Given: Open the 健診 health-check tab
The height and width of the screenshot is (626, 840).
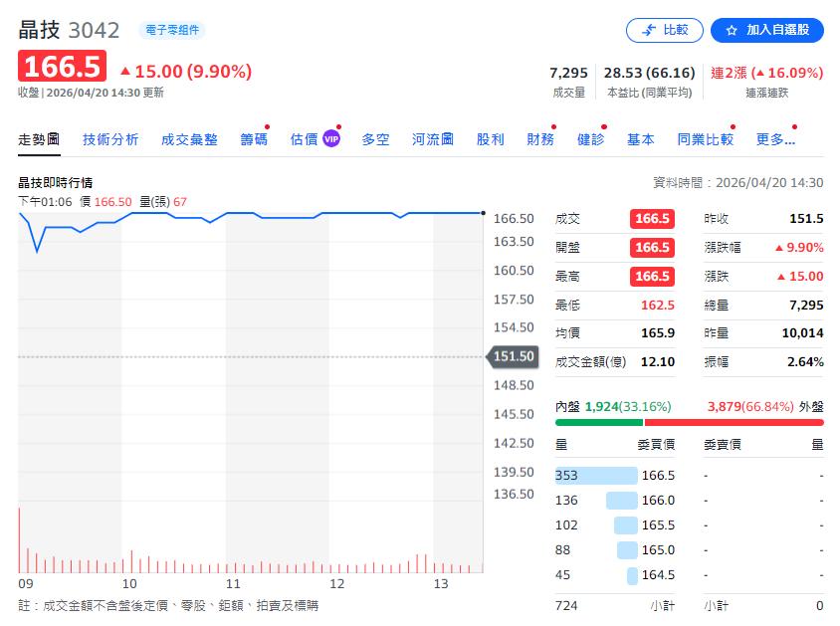Looking at the screenshot, I should (x=590, y=139).
